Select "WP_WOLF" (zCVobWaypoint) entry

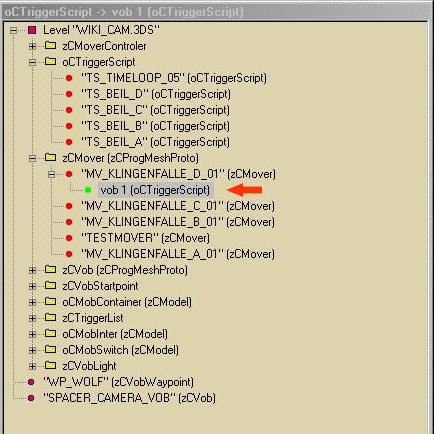pyautogui.click(x=118, y=382)
